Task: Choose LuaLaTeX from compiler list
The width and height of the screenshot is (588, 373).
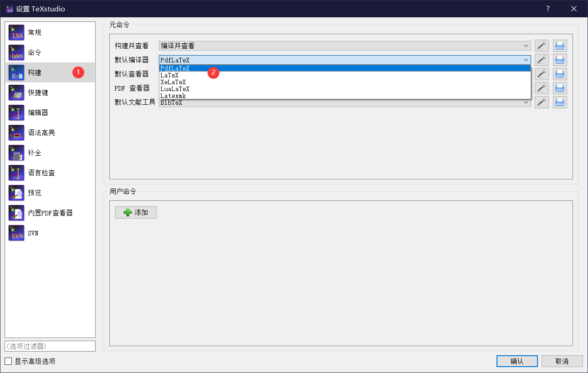Action: (345, 89)
